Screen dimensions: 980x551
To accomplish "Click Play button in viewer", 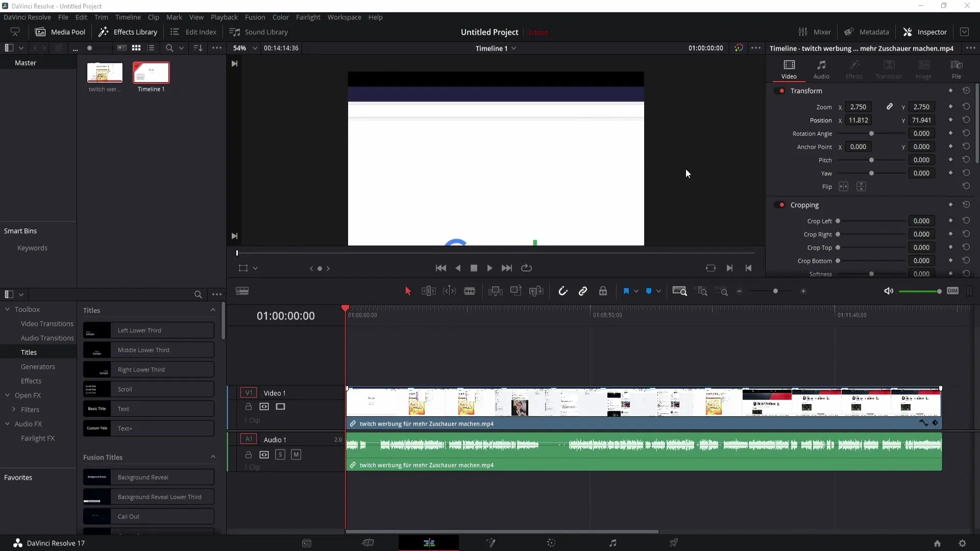I will tap(490, 268).
